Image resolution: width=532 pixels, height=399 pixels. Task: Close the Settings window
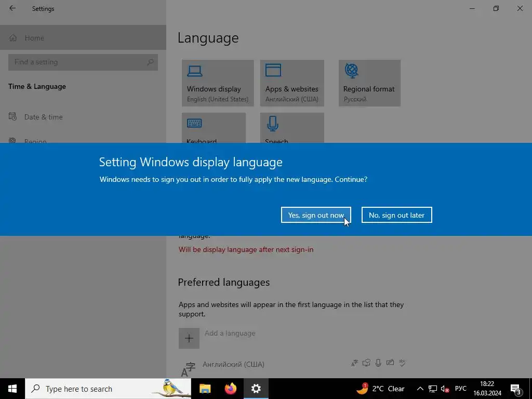520,8
